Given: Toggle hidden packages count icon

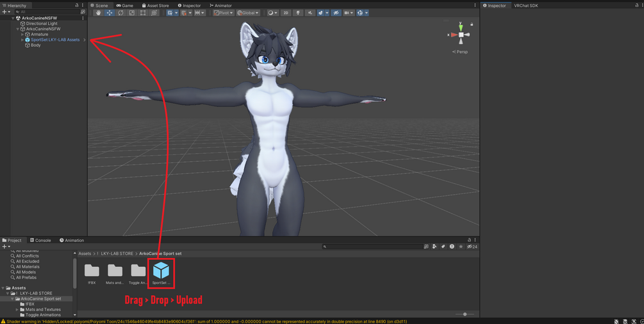Looking at the screenshot, I should [472, 247].
